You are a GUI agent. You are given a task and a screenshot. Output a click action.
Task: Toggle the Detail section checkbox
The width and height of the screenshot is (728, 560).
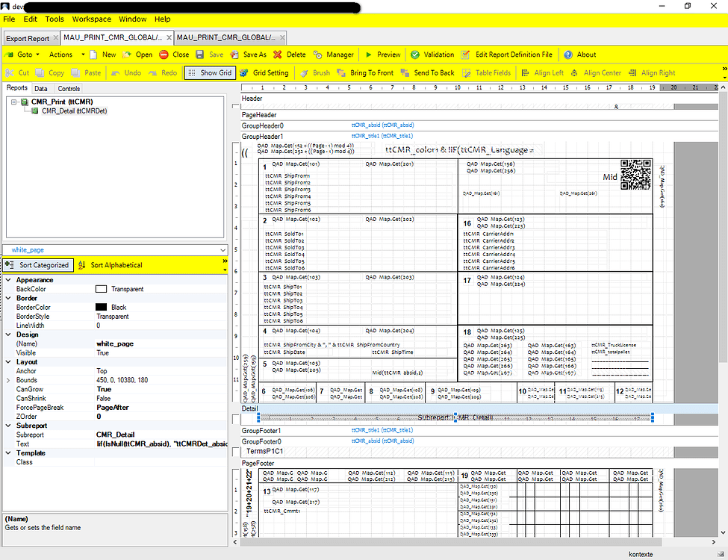tap(236, 418)
